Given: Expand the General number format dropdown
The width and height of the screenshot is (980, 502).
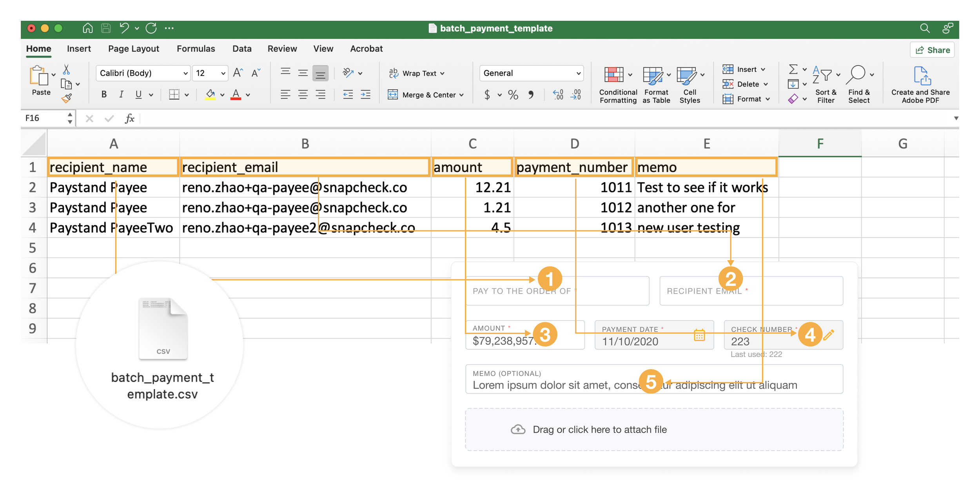Looking at the screenshot, I should [578, 73].
